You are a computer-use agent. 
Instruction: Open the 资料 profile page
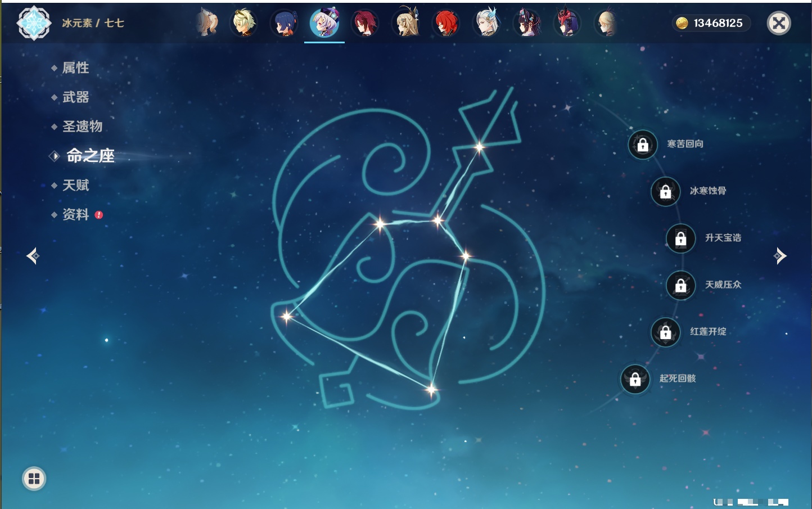[x=75, y=214]
